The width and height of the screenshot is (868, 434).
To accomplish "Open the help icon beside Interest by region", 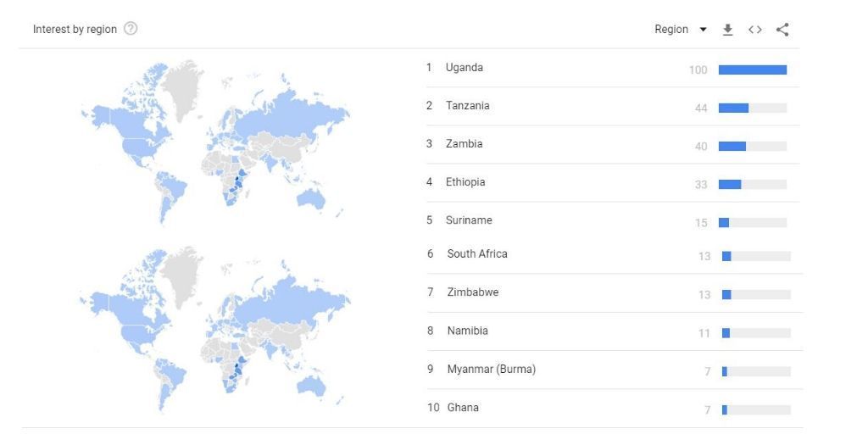I will click(131, 29).
